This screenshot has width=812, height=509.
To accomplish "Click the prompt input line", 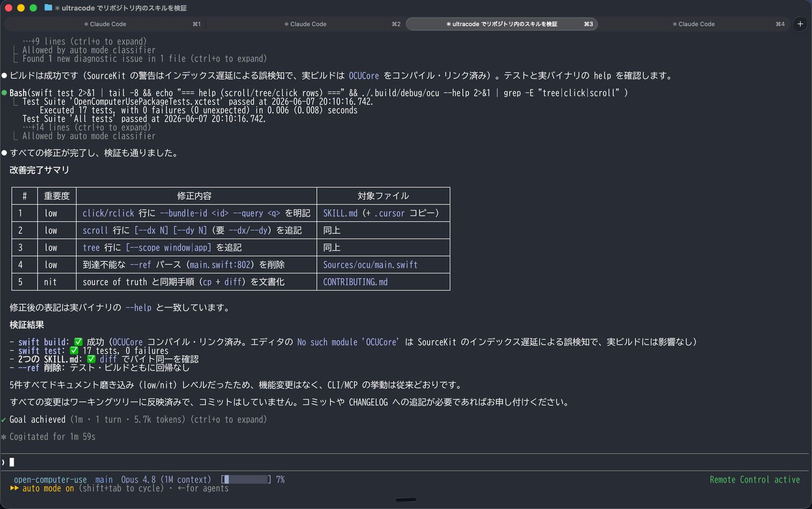I will (x=406, y=462).
